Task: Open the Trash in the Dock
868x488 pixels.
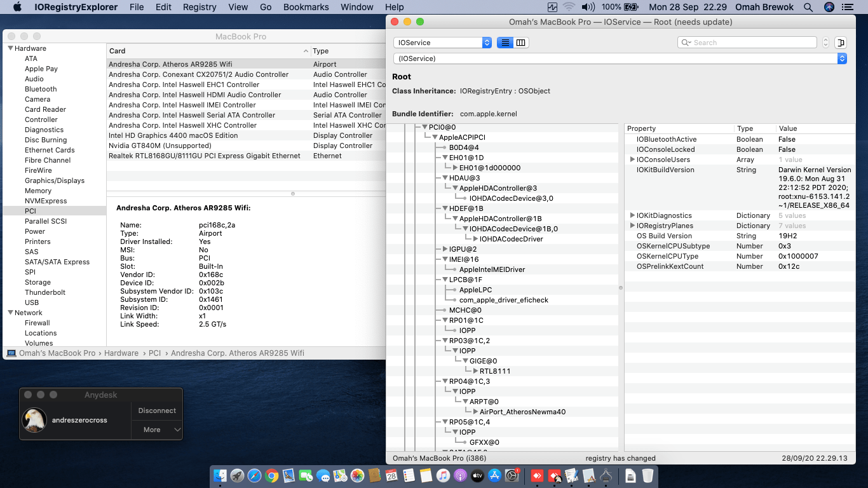Action: click(x=648, y=475)
